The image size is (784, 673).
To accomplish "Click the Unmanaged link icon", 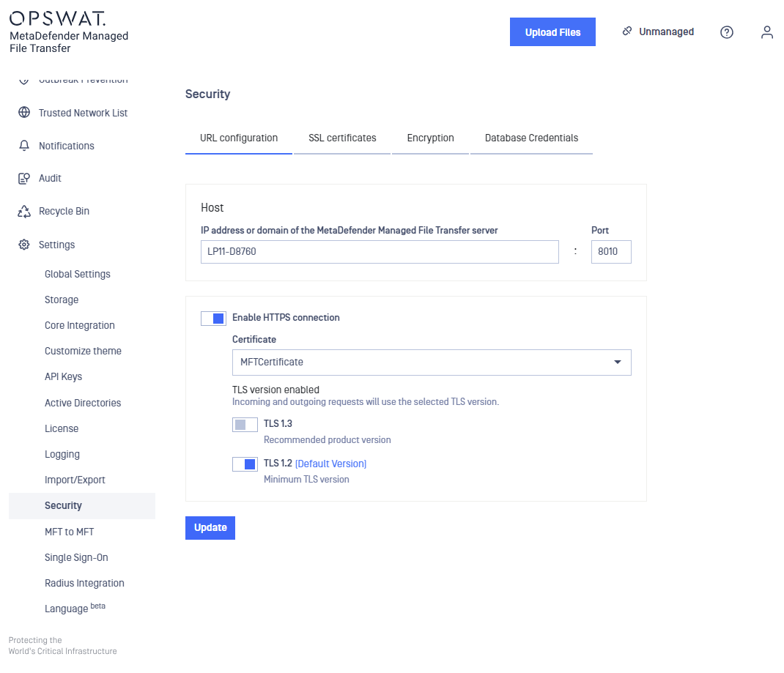I will pos(627,31).
